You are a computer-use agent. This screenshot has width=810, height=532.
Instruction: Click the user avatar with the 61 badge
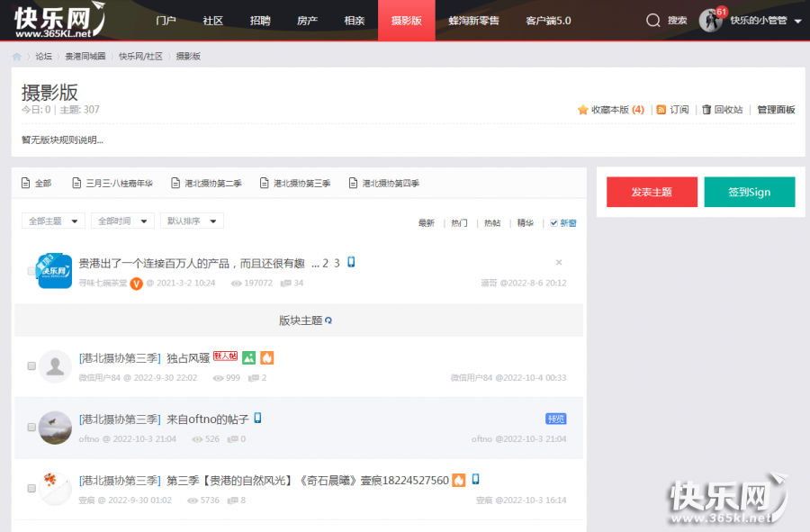(x=711, y=20)
